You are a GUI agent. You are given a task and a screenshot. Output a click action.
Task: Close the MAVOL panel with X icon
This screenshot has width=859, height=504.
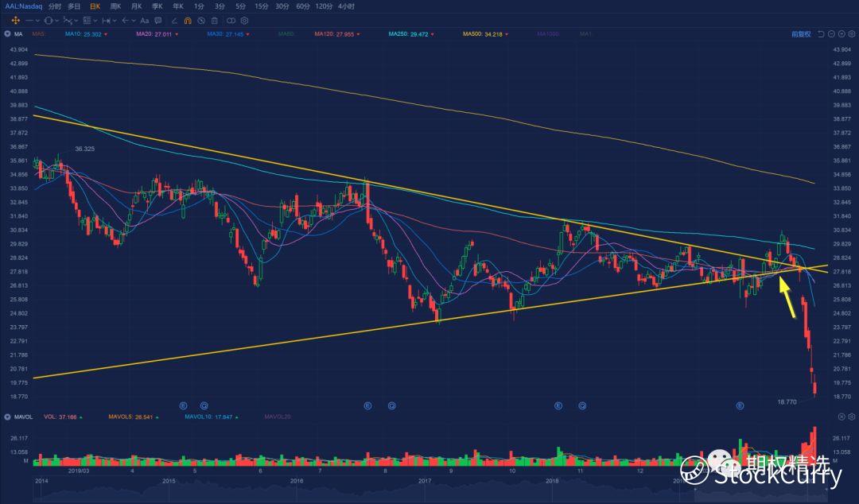coord(842,417)
